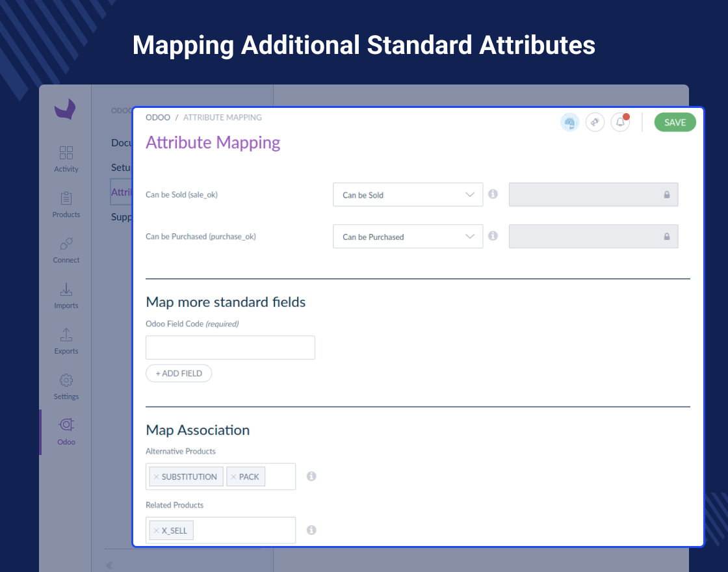Open the Activity section
The image size is (728, 572).
click(66, 159)
